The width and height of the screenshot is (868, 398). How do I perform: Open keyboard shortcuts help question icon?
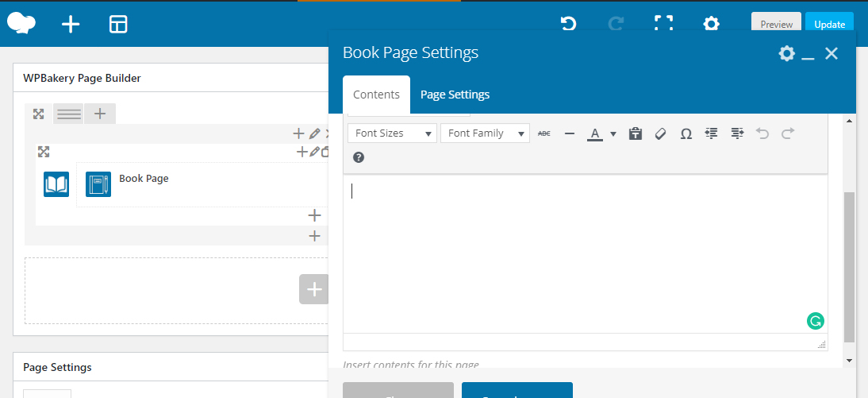click(359, 157)
